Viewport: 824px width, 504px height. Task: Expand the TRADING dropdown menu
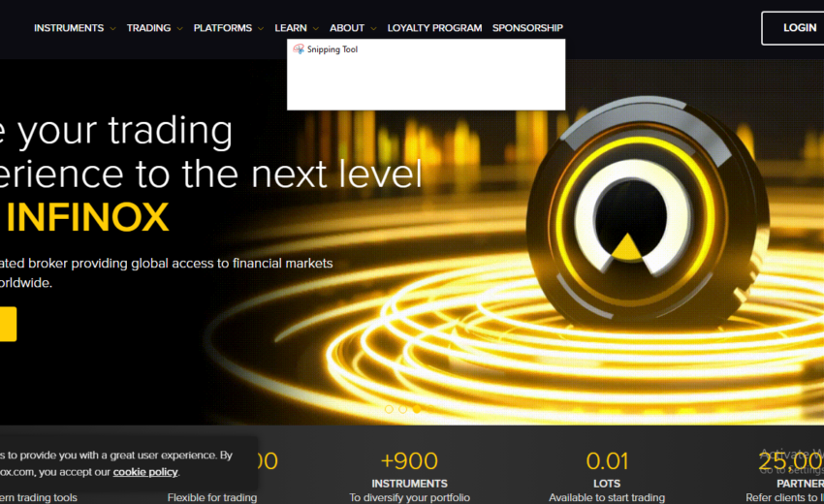pyautogui.click(x=154, y=28)
